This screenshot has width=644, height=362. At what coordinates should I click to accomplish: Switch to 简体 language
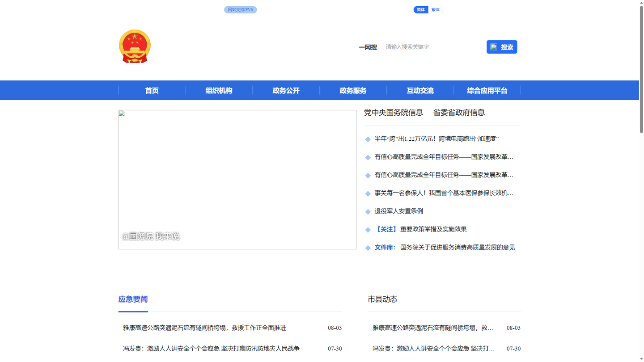coord(421,9)
